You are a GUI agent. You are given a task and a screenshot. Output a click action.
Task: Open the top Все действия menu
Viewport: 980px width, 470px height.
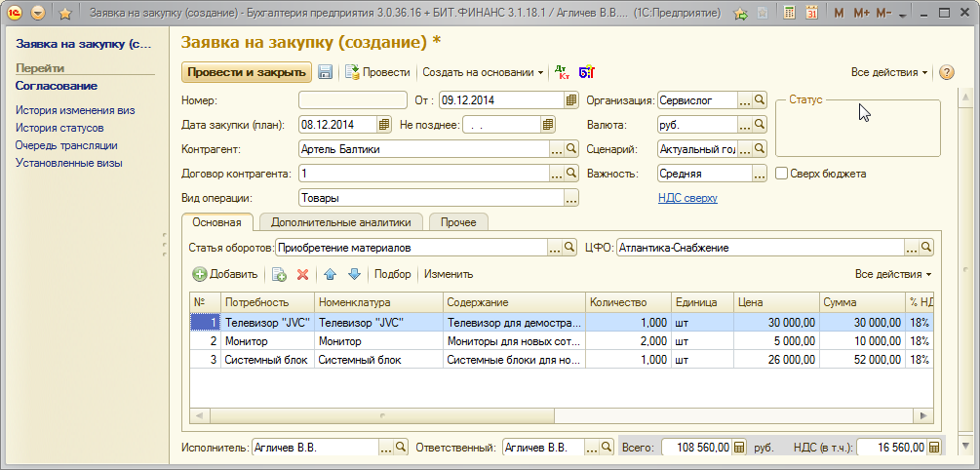(x=889, y=72)
